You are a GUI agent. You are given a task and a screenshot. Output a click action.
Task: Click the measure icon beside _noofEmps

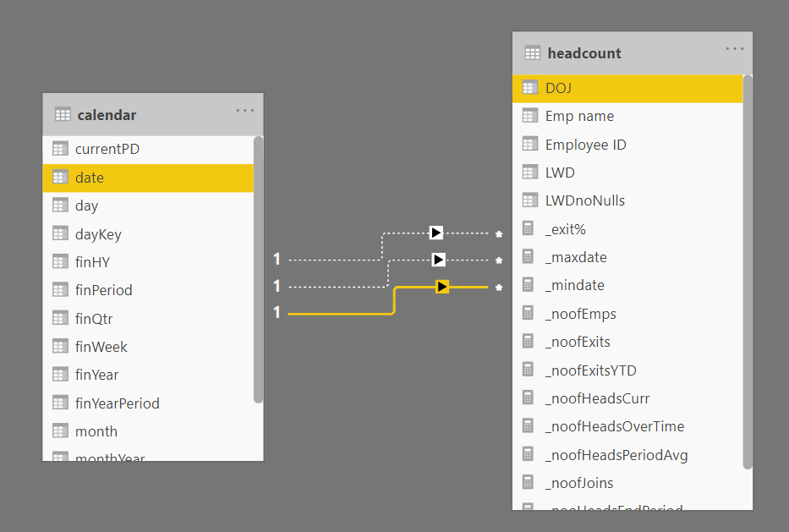528,314
